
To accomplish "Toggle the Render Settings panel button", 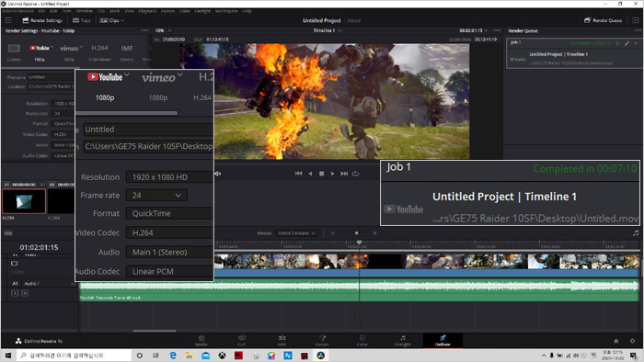I will (x=42, y=20).
